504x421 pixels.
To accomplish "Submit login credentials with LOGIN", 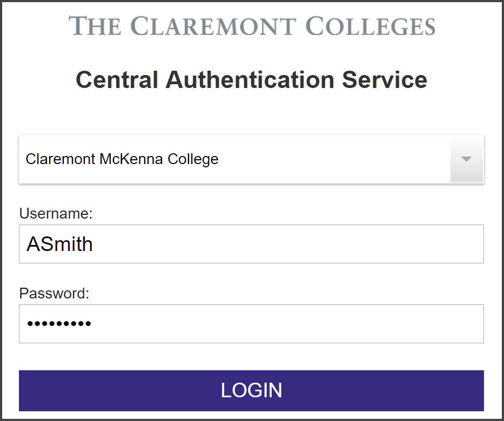I will (252, 390).
